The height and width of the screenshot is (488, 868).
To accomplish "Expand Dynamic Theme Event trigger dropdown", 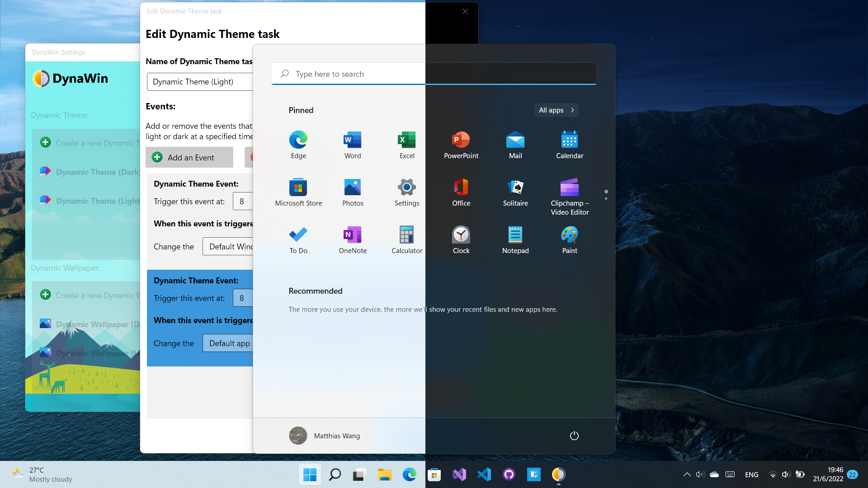I will click(x=243, y=201).
